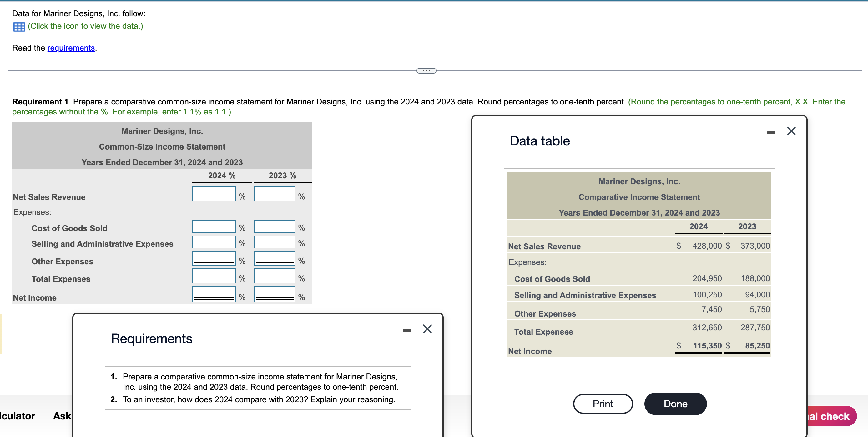Screen dimensions: 868x437
Task: Select the 2024 Cost of Goods Sold field
Action: point(214,226)
